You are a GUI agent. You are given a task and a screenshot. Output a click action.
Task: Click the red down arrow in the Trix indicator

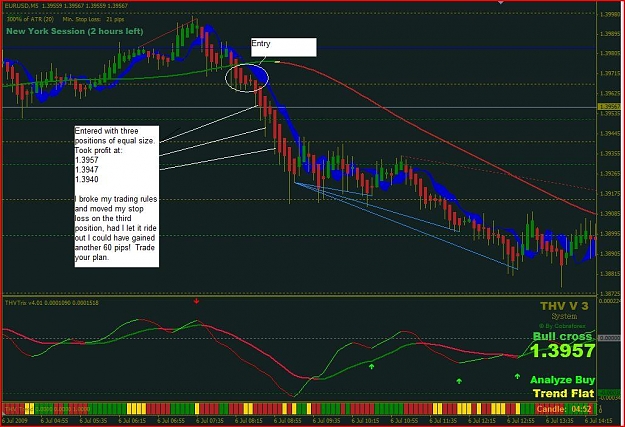click(196, 301)
